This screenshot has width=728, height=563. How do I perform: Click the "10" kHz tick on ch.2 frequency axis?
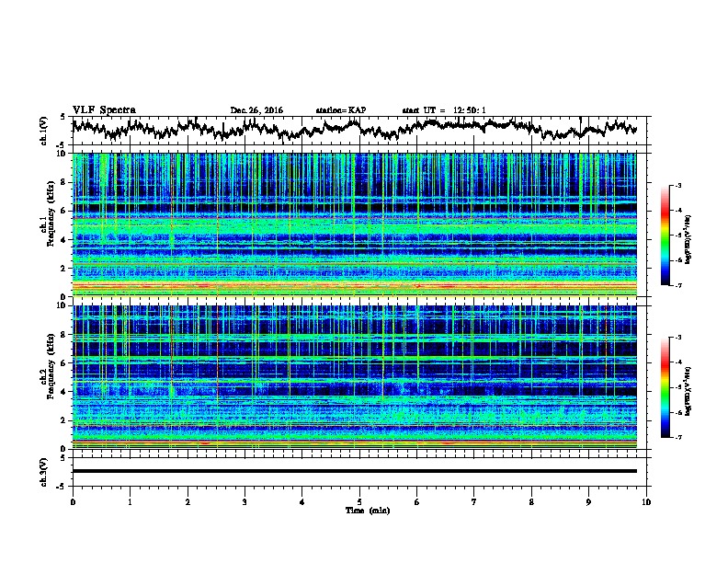[63, 305]
